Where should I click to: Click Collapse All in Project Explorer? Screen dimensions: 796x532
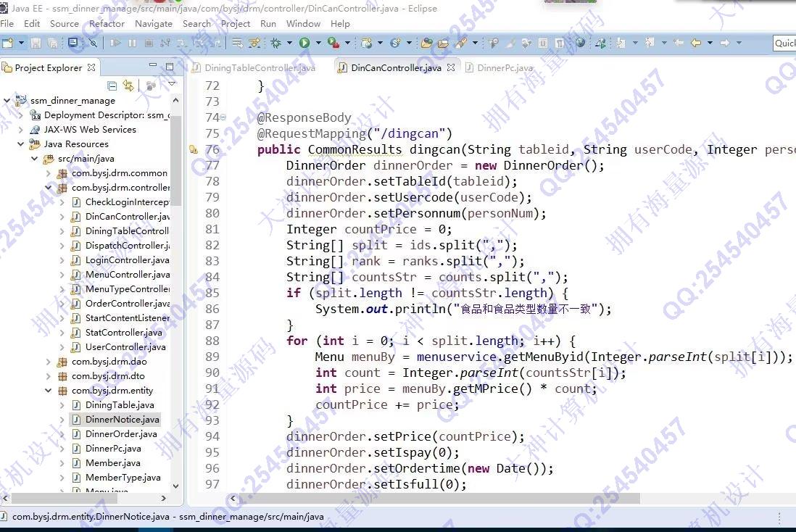112,86
